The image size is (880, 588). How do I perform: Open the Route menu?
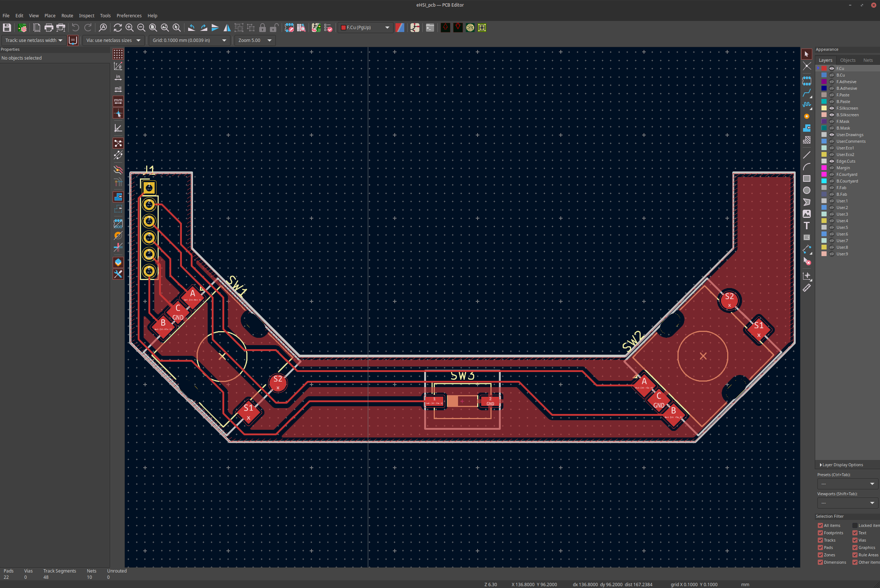point(67,15)
